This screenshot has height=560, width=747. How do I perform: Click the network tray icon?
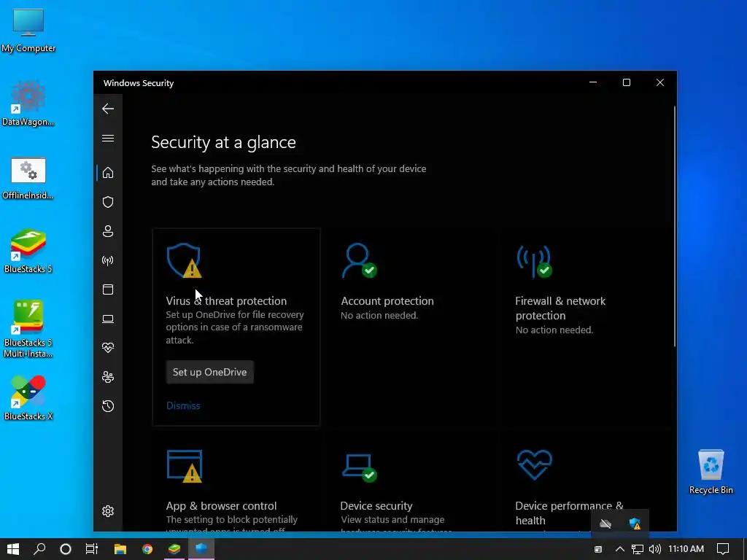coord(638,549)
